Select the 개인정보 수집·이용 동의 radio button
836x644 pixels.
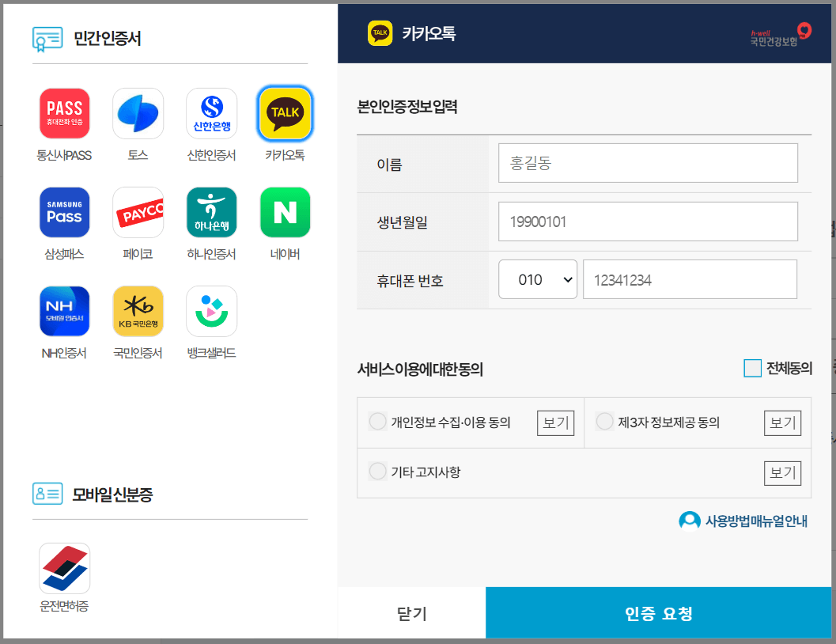click(x=377, y=422)
